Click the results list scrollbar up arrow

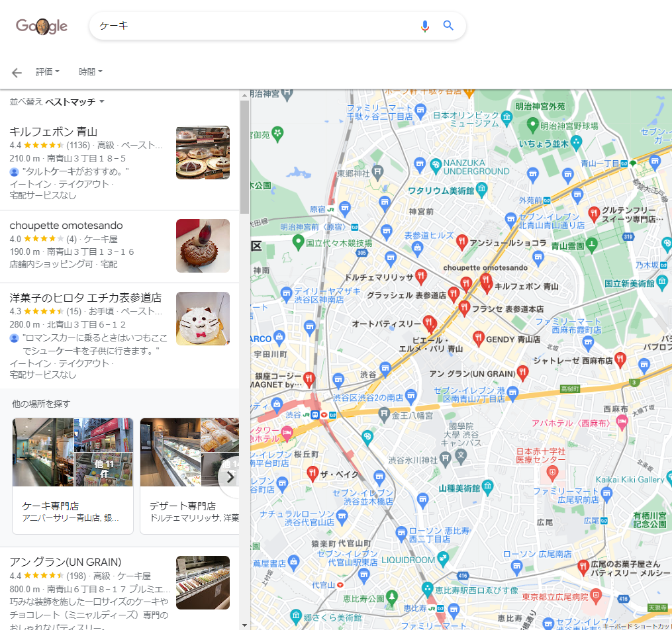point(244,95)
